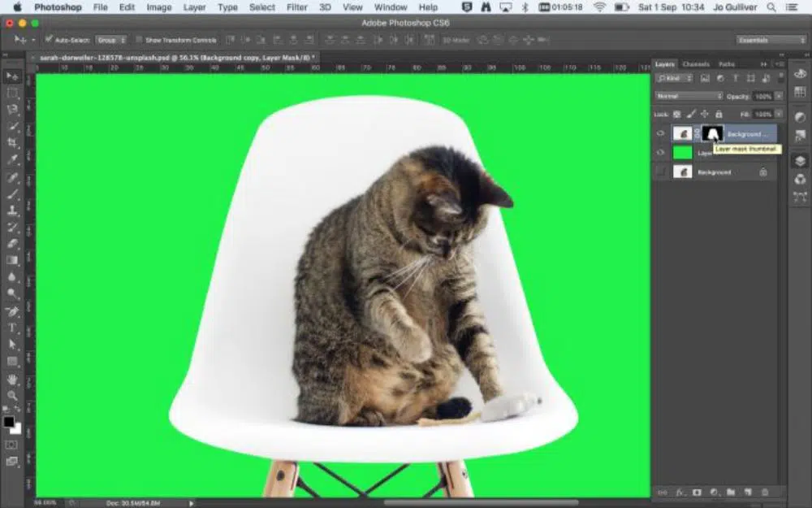The width and height of the screenshot is (812, 508).
Task: Hide the Background copy layer
Action: pos(661,133)
